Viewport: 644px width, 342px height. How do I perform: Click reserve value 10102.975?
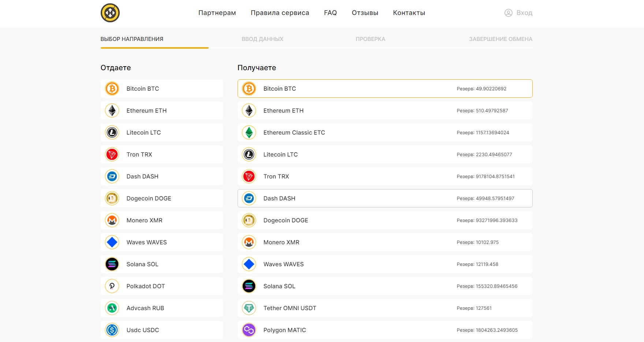point(487,242)
